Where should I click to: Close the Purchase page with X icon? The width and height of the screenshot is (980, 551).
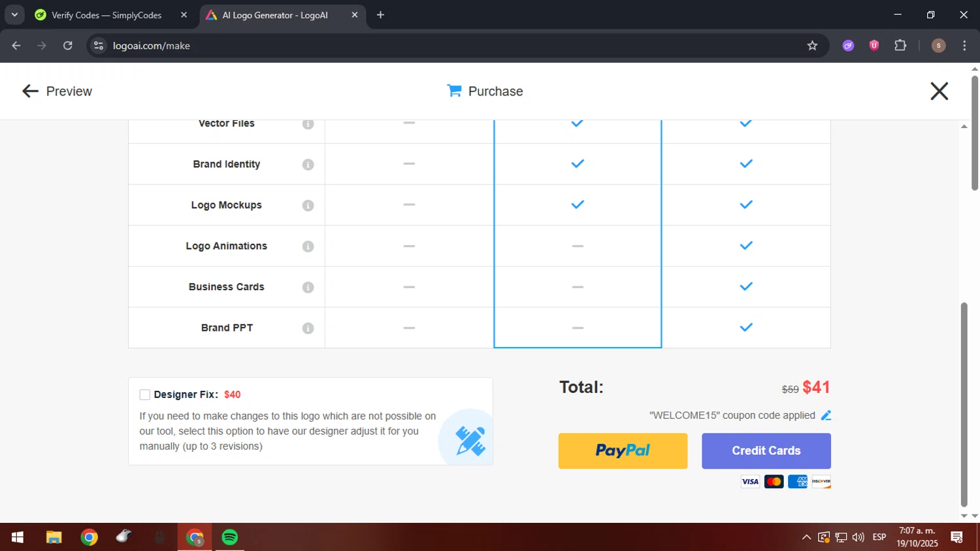(x=939, y=91)
